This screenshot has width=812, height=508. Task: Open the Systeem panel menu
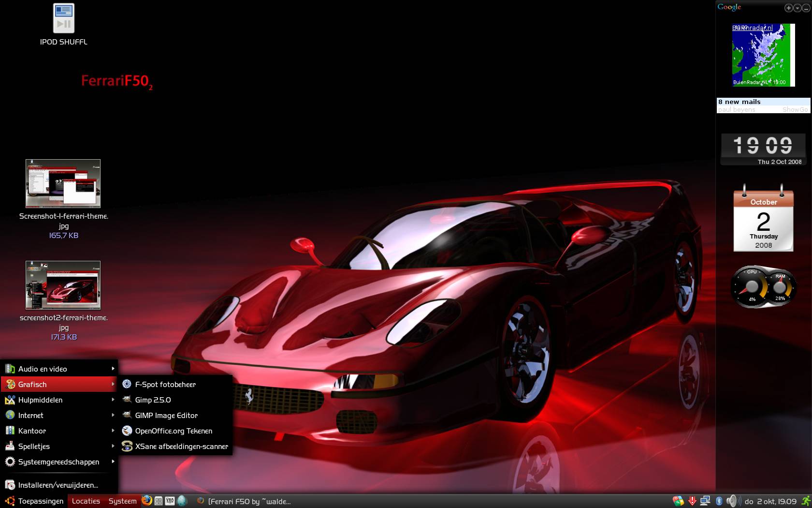point(122,501)
